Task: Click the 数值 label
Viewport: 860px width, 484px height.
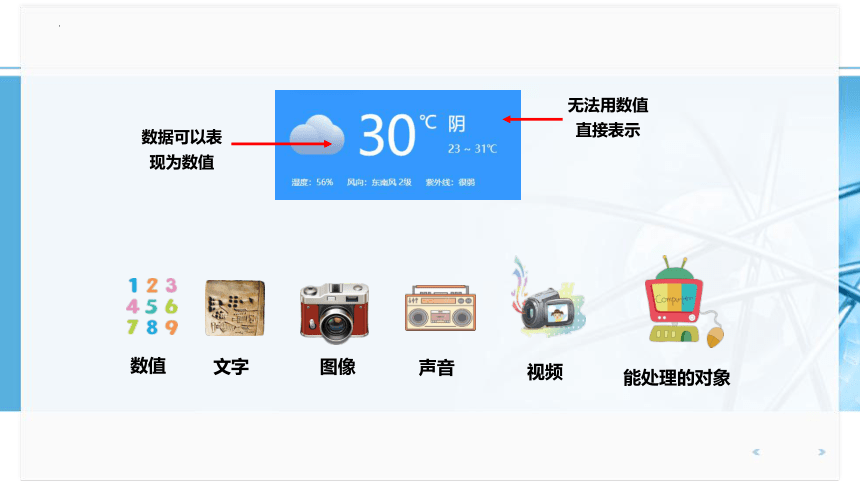Action: (148, 365)
